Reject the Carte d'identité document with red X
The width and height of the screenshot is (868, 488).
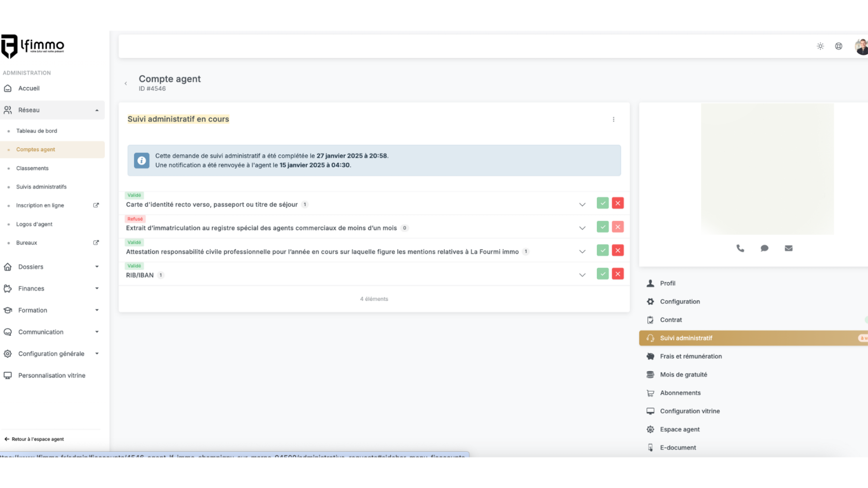click(617, 203)
